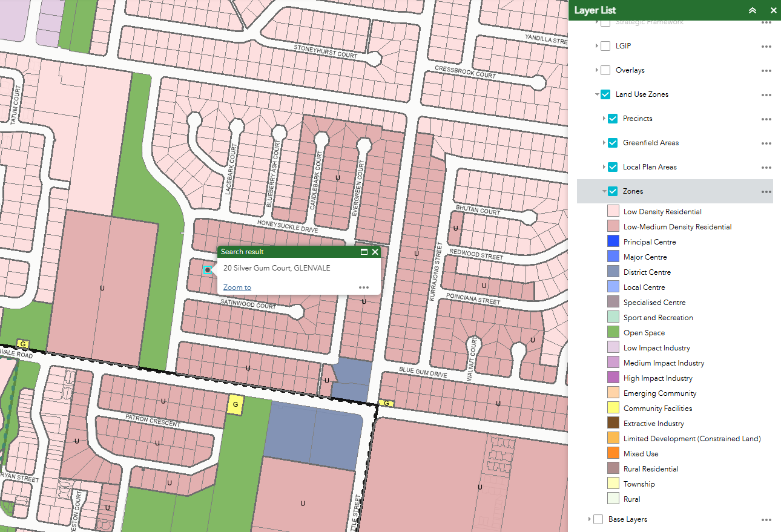This screenshot has height=532, width=781.
Task: Open options menu for Zones layer
Action: click(x=766, y=192)
